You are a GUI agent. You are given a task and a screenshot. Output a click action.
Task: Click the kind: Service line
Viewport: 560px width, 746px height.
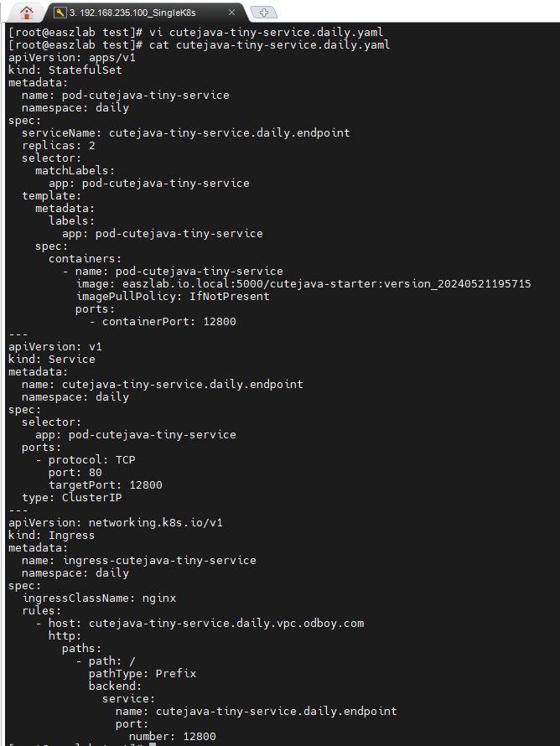(48, 359)
